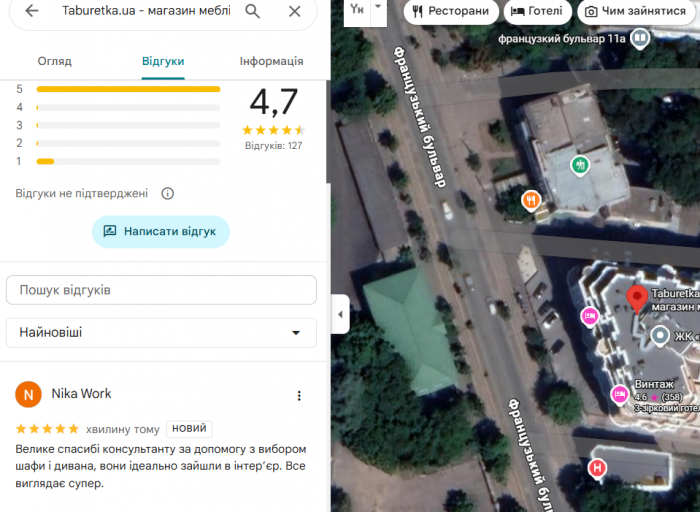This screenshot has height=512, width=700.
Task: Click the orange restaurant map marker
Action: 531,201
